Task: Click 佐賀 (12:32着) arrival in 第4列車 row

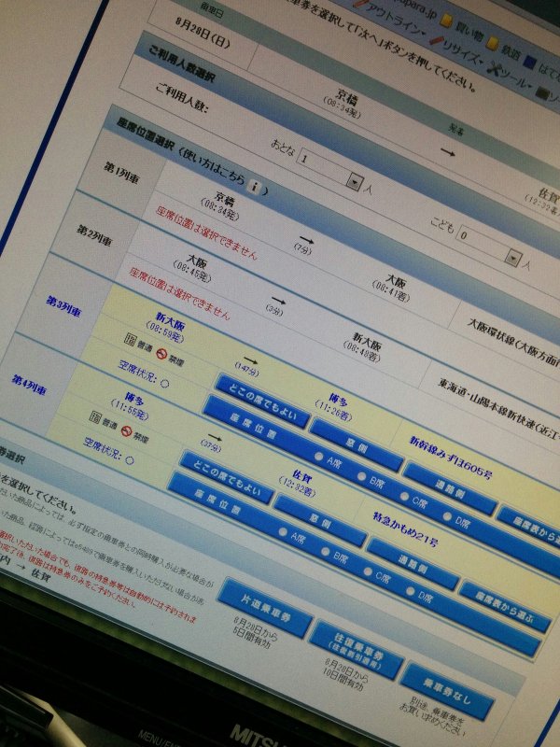Action: (x=300, y=483)
